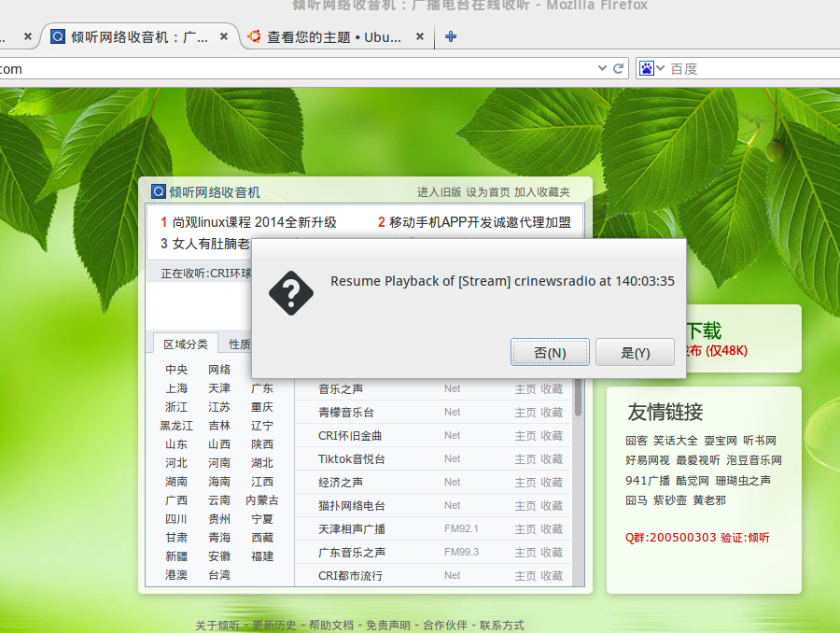
Task: Click the 进入旧版 link
Action: [x=440, y=192]
